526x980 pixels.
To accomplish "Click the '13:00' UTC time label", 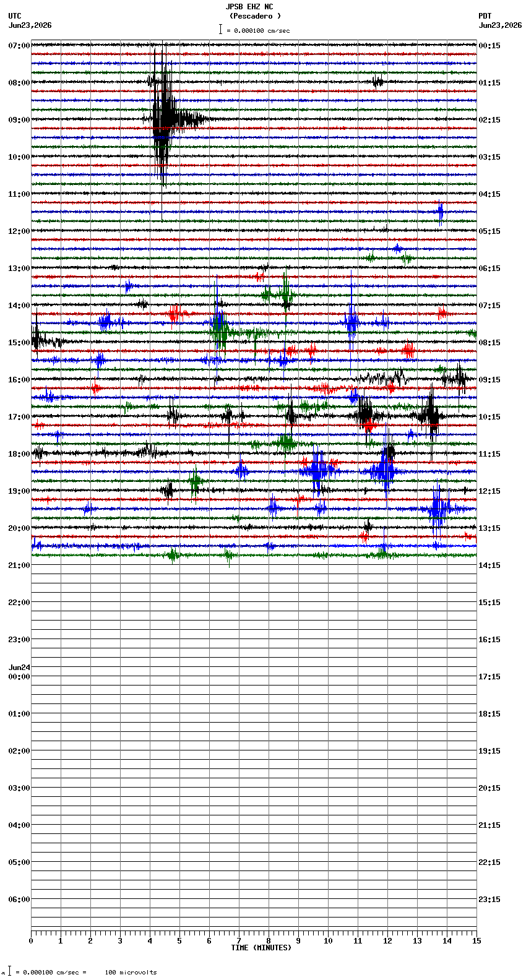I will (19, 269).
